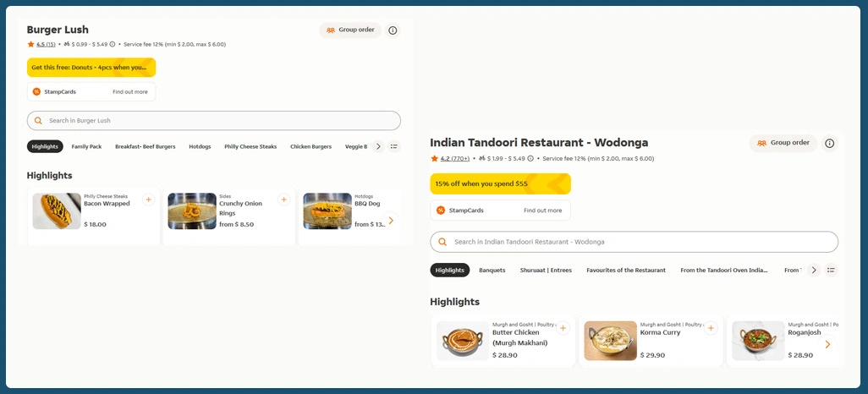Open the Roganjosh dish thumbnail
Screen dimensions: 868x394
[758, 341]
